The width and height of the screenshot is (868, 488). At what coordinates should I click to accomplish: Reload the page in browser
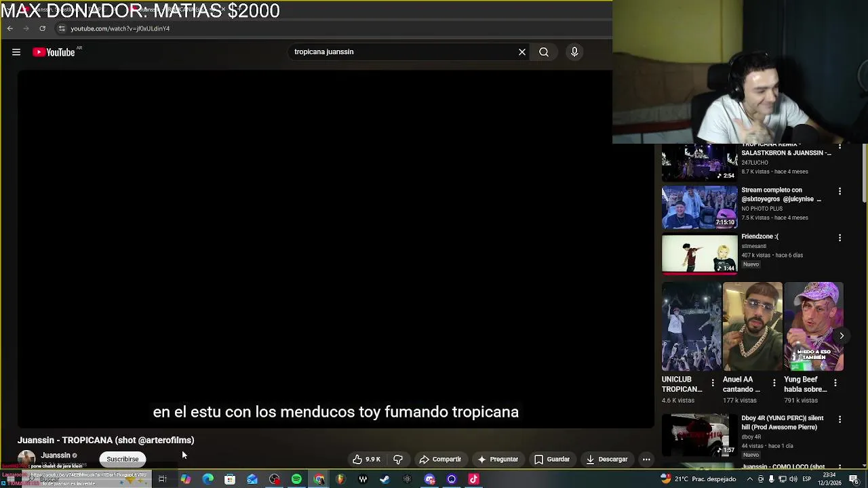(x=42, y=28)
